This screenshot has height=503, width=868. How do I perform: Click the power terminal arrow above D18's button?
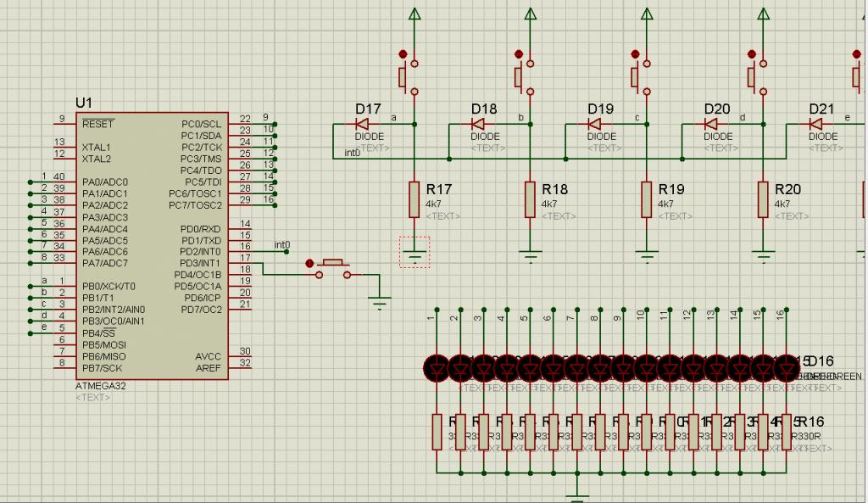(531, 14)
